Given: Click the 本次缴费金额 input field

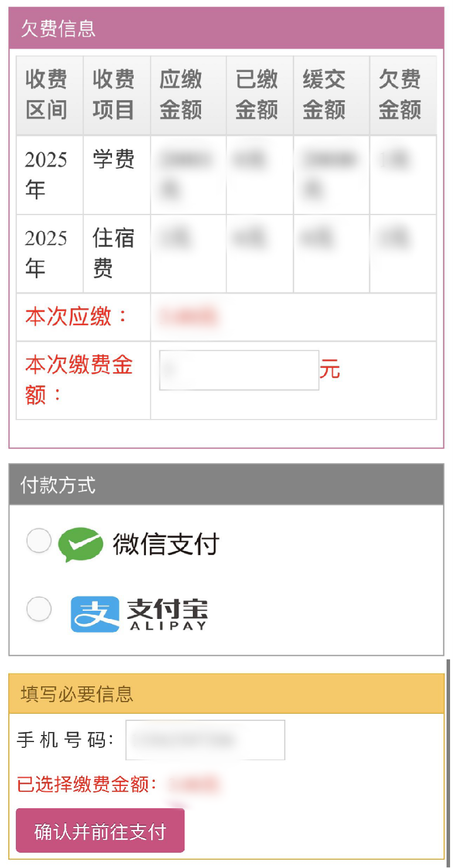Looking at the screenshot, I should coord(239,370).
